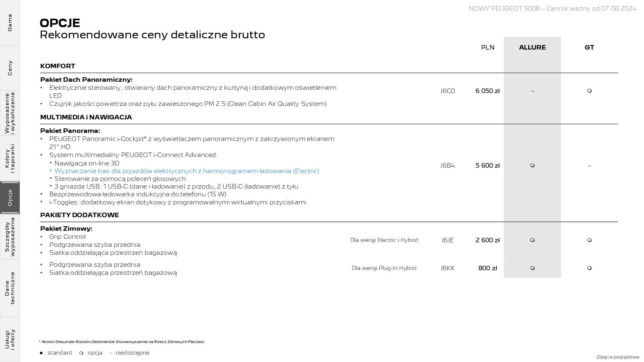Open Szczegóły wyposażenia side tab

tap(10, 237)
